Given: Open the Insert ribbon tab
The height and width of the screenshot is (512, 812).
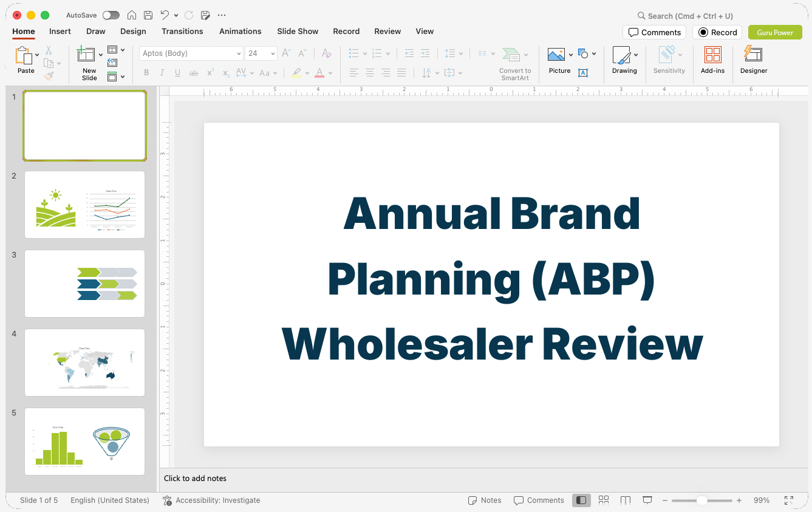Looking at the screenshot, I should [60, 32].
